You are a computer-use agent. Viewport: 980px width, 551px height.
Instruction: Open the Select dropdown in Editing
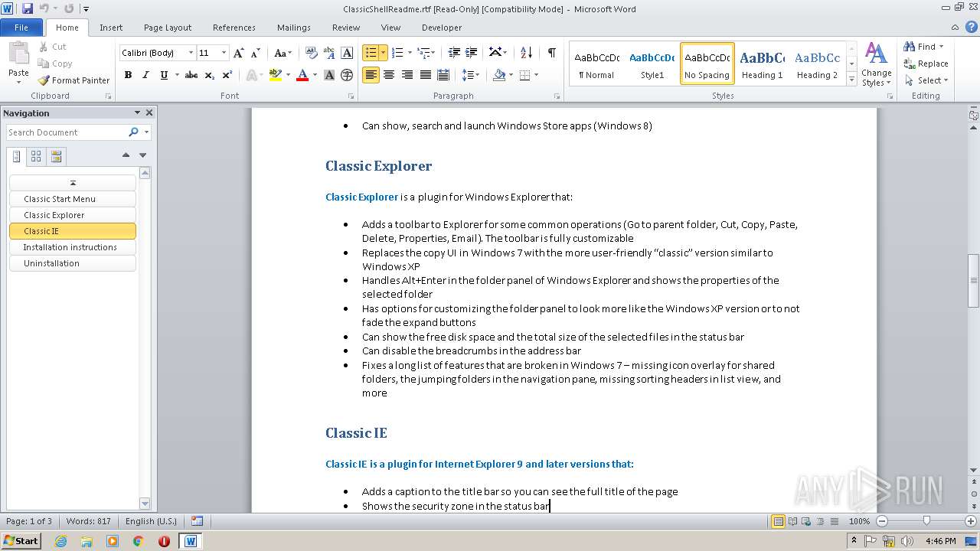pyautogui.click(x=926, y=80)
